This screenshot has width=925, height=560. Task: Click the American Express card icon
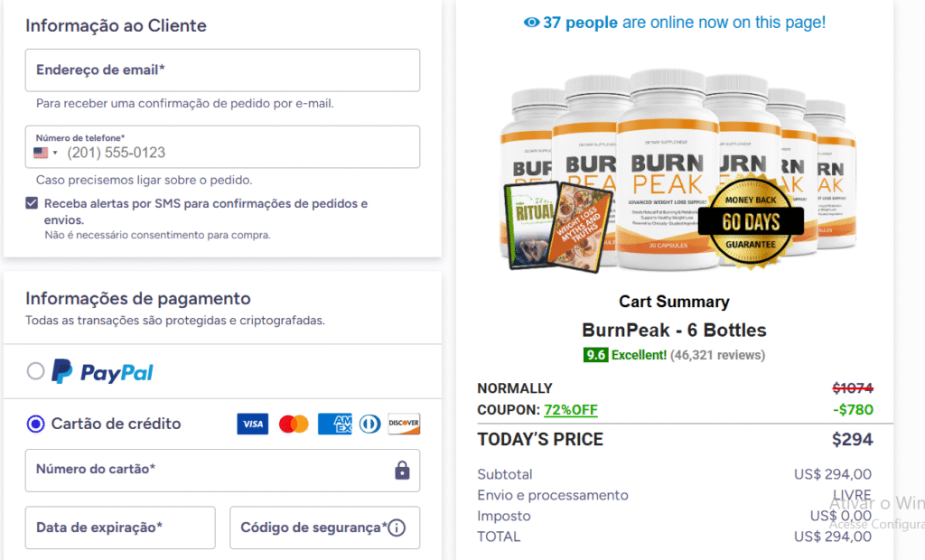tap(334, 424)
